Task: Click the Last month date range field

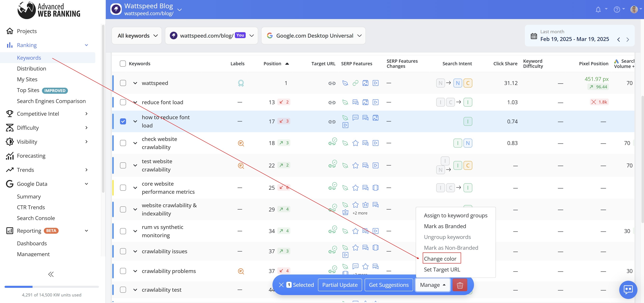Action: click(579, 36)
